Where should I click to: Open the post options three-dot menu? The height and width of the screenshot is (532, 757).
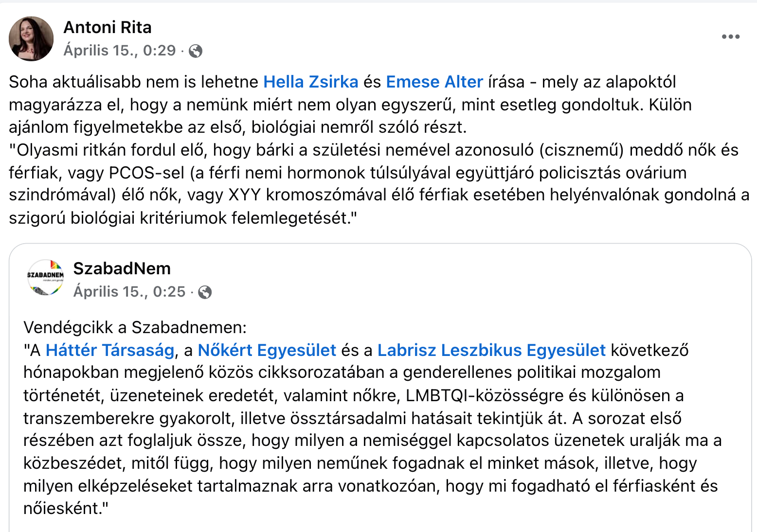[730, 37]
